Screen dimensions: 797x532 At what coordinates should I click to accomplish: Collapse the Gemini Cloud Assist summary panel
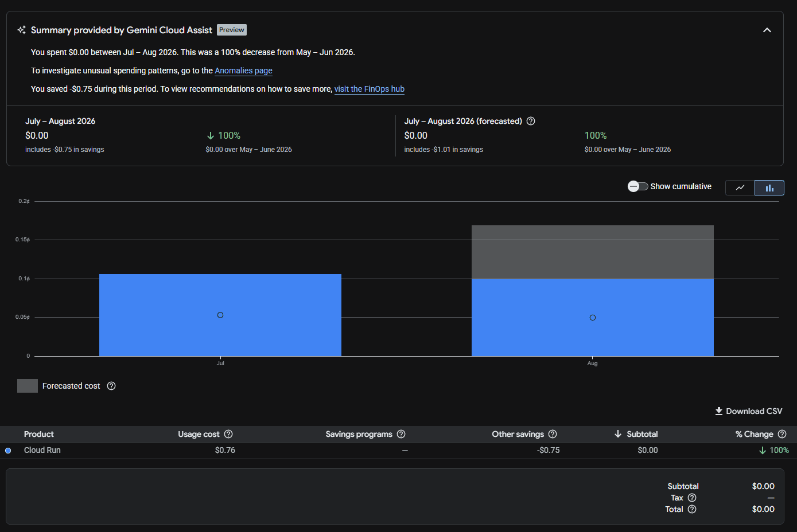click(767, 30)
